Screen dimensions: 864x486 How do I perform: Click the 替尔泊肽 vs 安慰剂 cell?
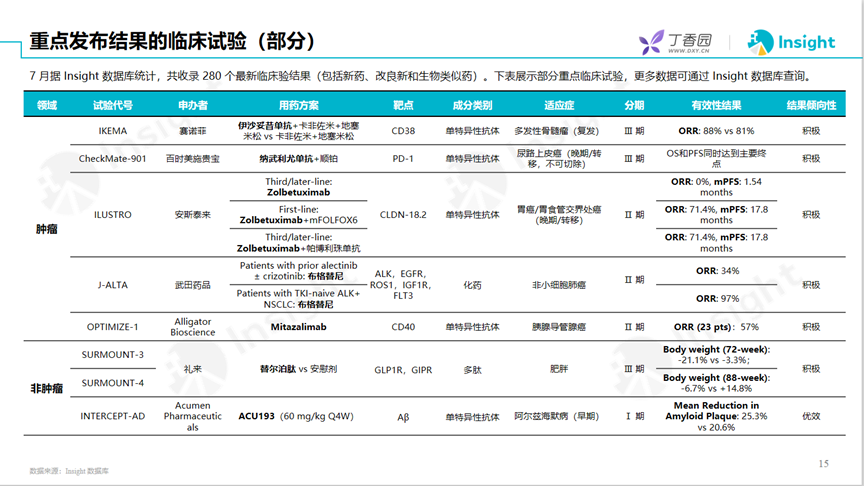pos(298,369)
